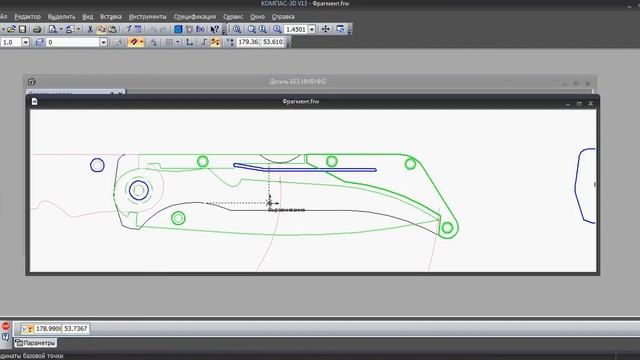This screenshot has width=640, height=360.
Task: Open the Спецификация menu
Action: (x=195, y=17)
